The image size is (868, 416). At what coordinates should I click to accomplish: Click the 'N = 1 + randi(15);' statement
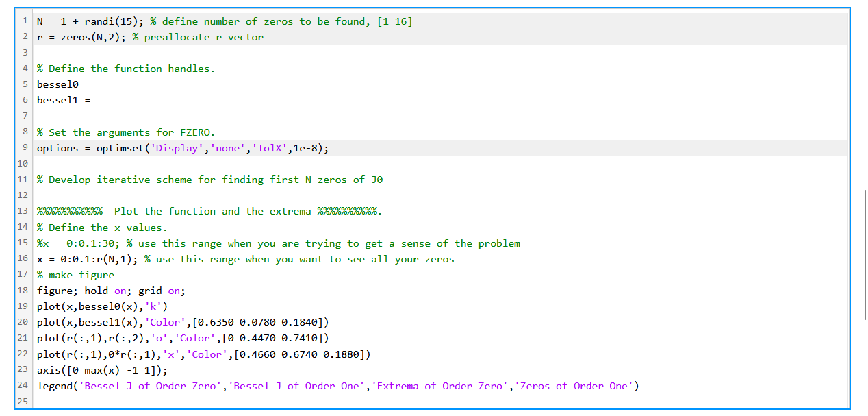tap(90, 21)
